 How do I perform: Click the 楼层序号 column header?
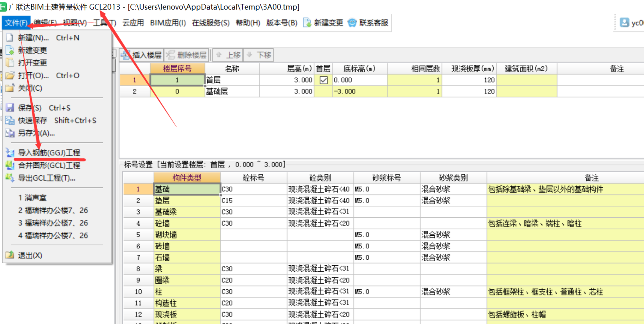click(x=177, y=69)
